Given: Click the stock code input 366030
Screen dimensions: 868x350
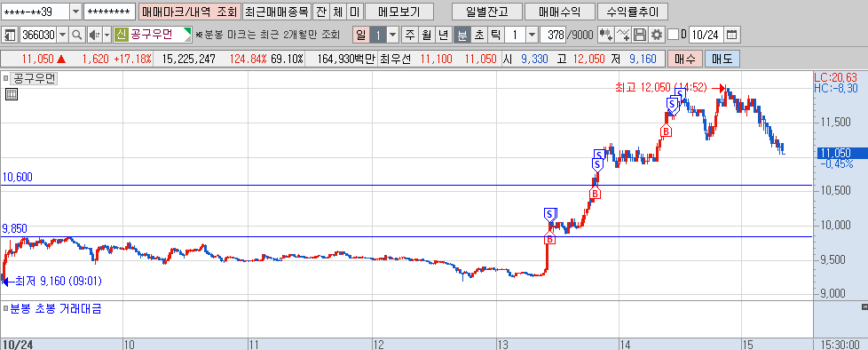Looking at the screenshot, I should coord(38,35).
